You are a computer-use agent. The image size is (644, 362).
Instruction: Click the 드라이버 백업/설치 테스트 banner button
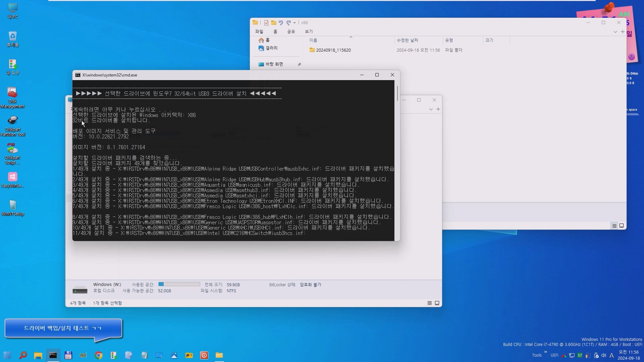click(x=63, y=328)
